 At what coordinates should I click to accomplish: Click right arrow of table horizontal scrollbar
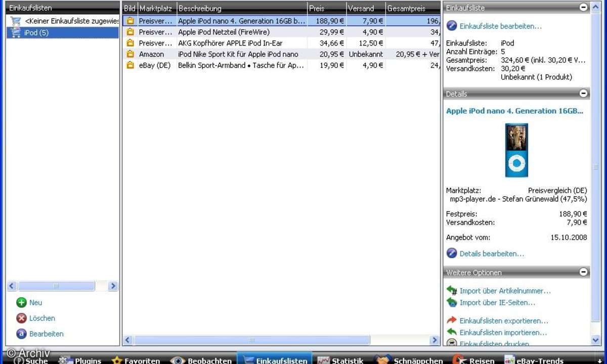pos(435,340)
